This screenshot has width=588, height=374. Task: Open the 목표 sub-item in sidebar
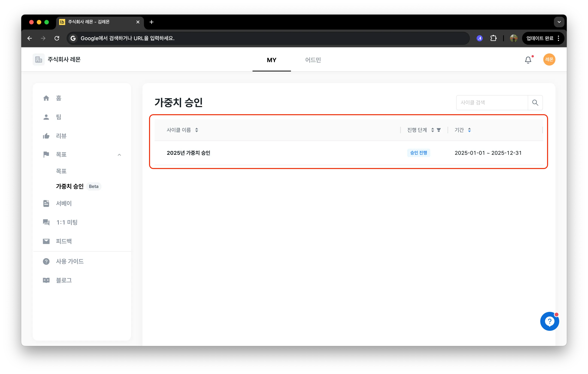click(x=61, y=171)
